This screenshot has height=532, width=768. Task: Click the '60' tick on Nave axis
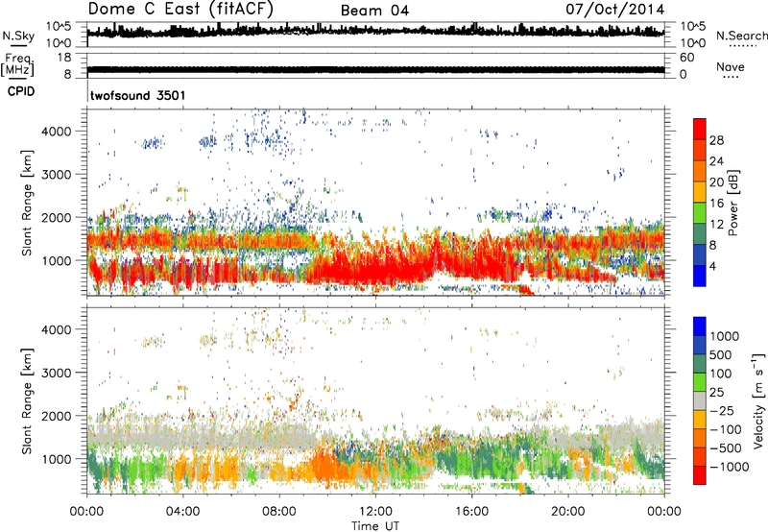pos(686,58)
